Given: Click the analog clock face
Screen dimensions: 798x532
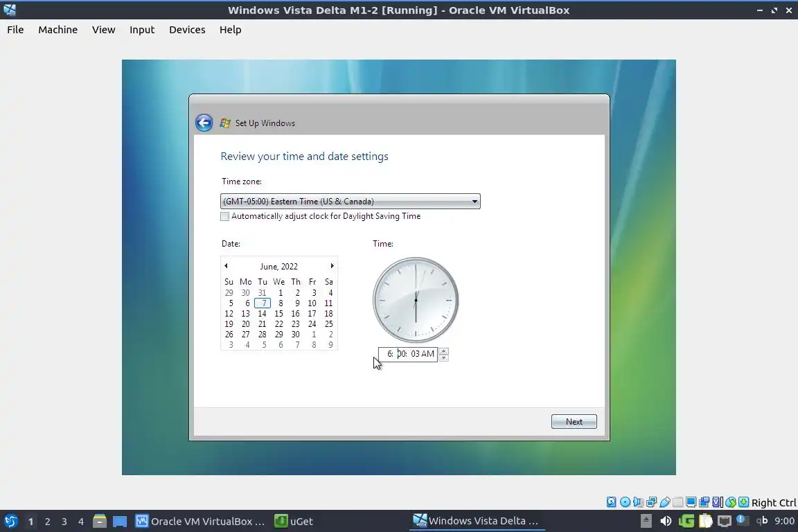Looking at the screenshot, I should pos(416,300).
